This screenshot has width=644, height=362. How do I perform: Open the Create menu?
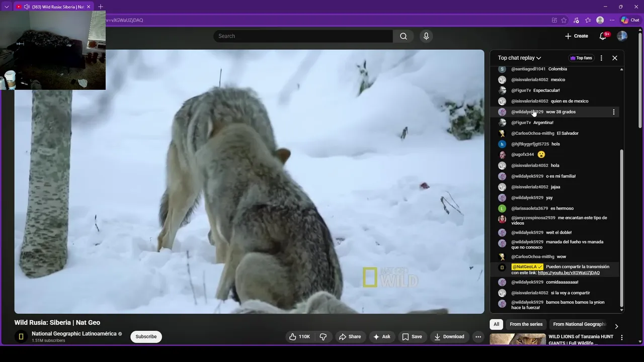coord(577,36)
